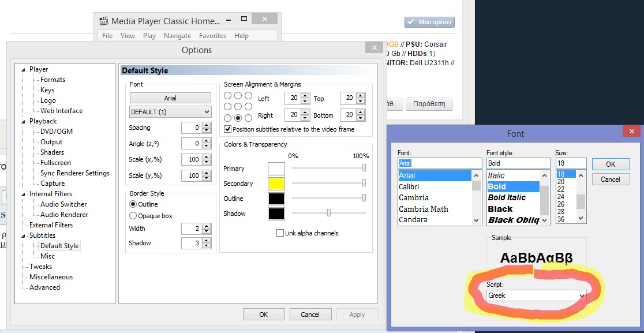
Task: Decrease the Angle value with down arrow
Action: click(207, 146)
